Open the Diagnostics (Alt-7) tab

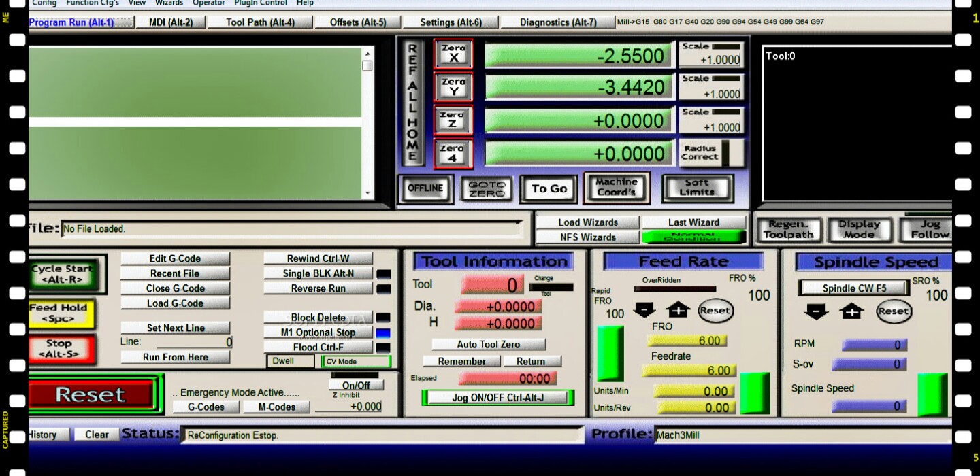[557, 22]
